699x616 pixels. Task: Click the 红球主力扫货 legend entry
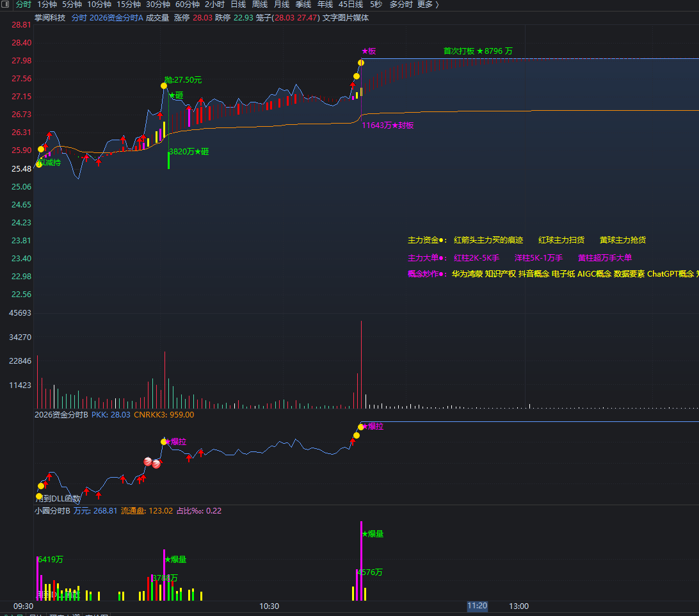561,240
